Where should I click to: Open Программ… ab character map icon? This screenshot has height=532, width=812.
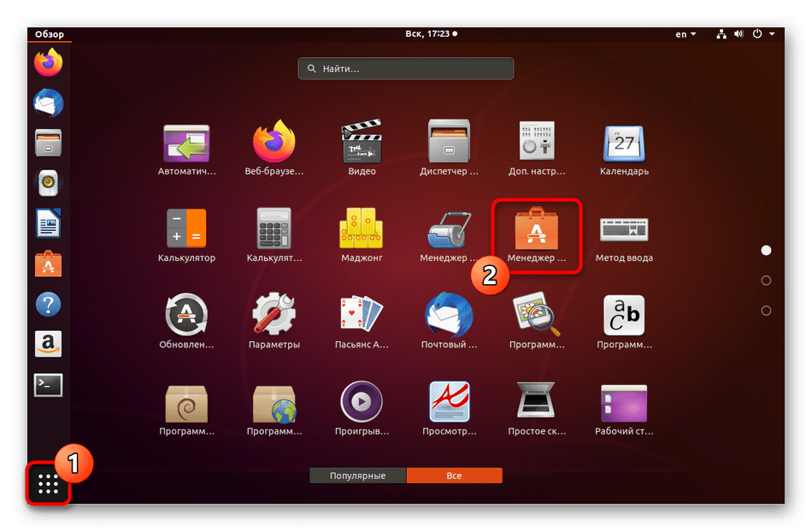(624, 322)
